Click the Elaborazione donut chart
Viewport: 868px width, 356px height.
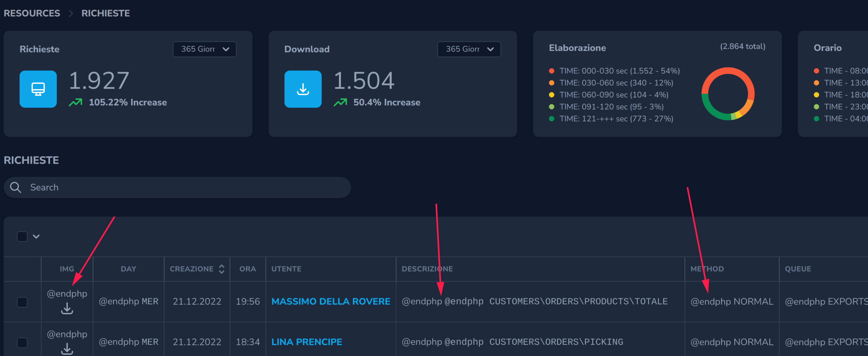(727, 94)
